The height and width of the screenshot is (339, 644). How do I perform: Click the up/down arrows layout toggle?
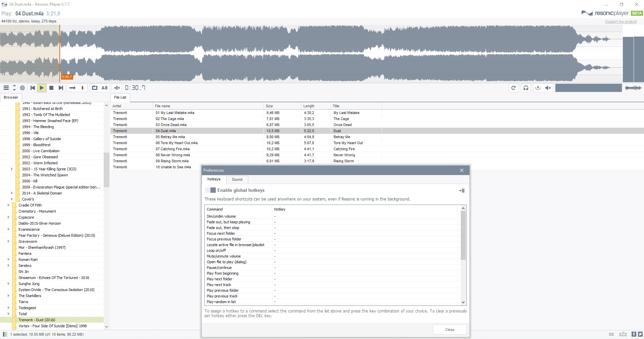point(14,88)
